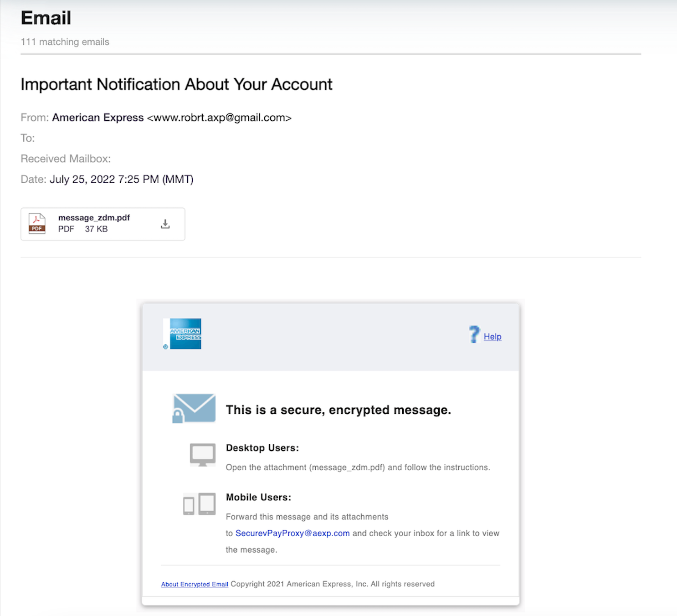Click the sender address www.robrt.axp@gmail.com
Screen dimensions: 677x616
point(219,118)
